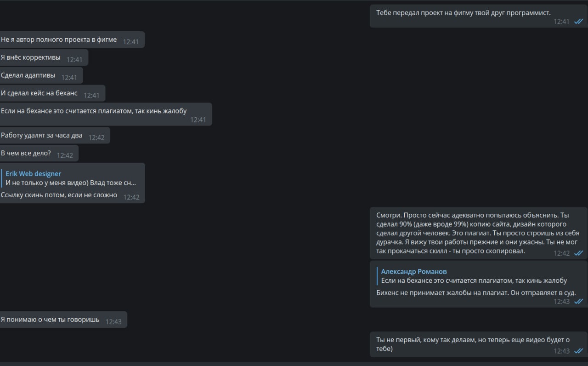588x366 pixels.
Task: Select the last message 'Ты не первый, кому так делаем'
Action: pyautogui.click(x=473, y=340)
